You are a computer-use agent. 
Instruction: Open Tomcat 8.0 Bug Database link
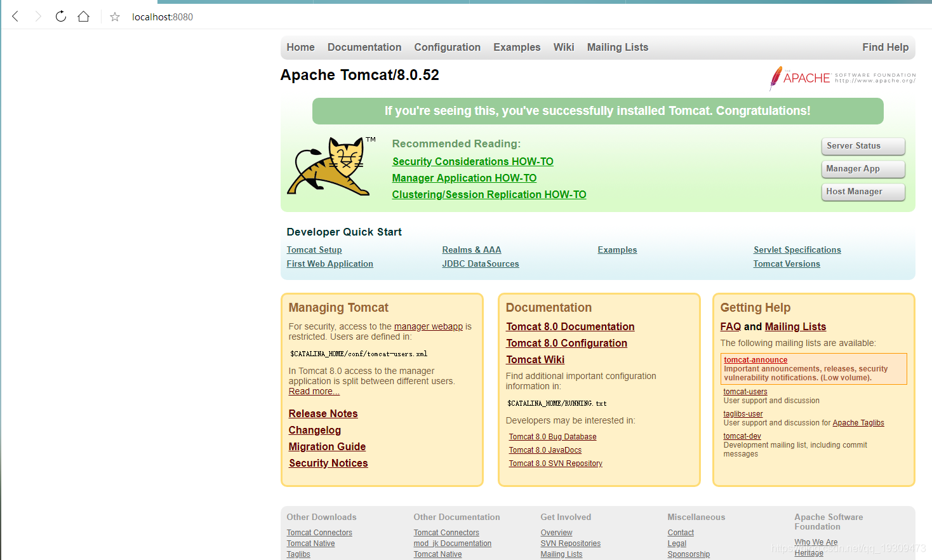click(552, 437)
